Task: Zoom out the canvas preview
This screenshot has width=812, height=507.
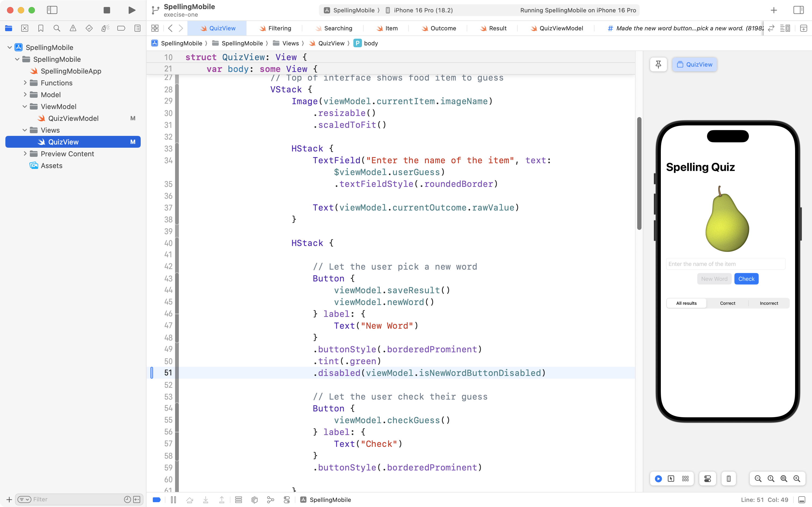Action: [758, 479]
